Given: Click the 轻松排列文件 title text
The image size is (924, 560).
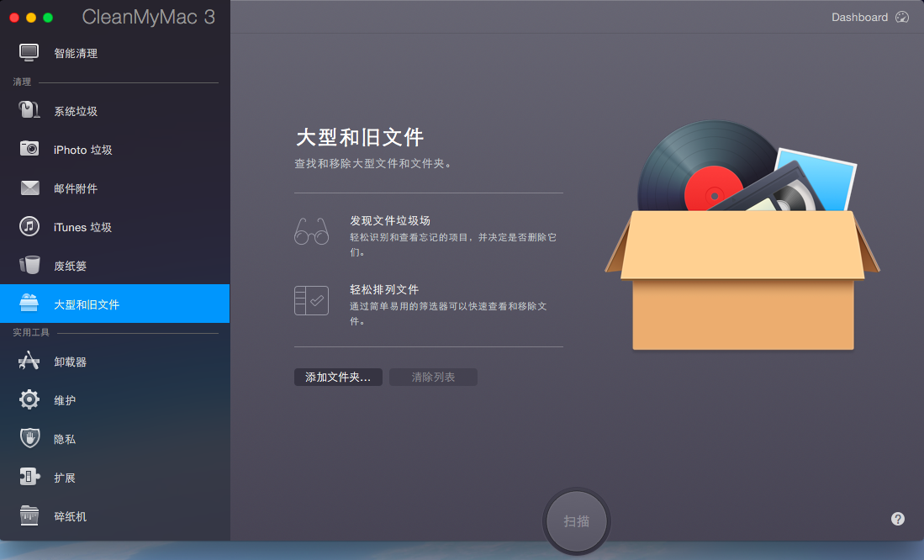Looking at the screenshot, I should (x=384, y=289).
